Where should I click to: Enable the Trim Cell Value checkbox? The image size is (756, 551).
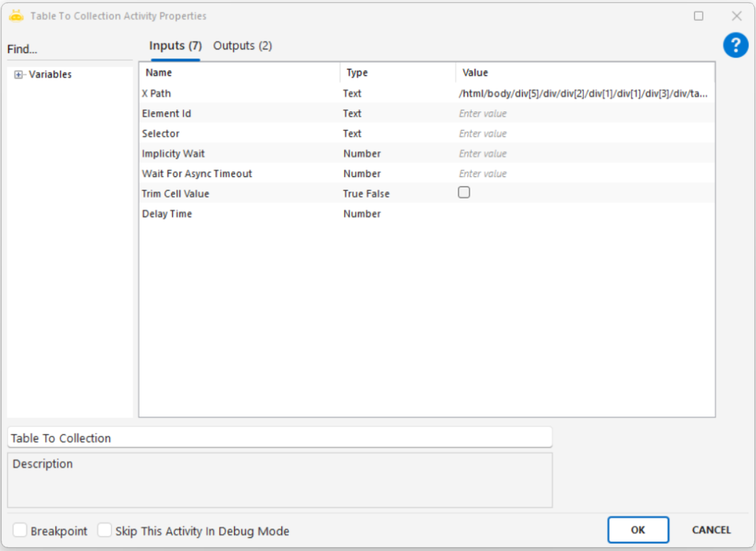pos(464,193)
